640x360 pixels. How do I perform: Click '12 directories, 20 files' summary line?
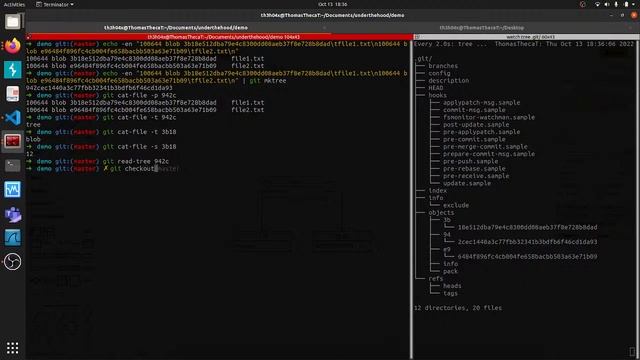458,308
